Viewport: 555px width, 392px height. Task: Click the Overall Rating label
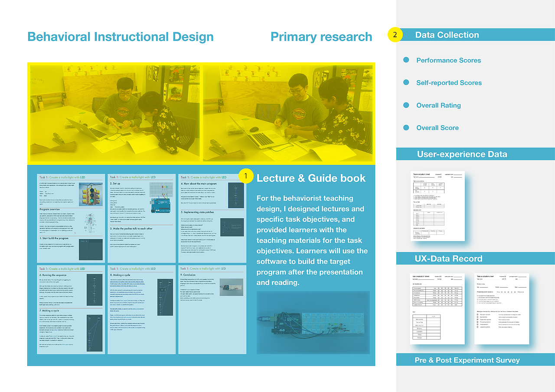439,105
